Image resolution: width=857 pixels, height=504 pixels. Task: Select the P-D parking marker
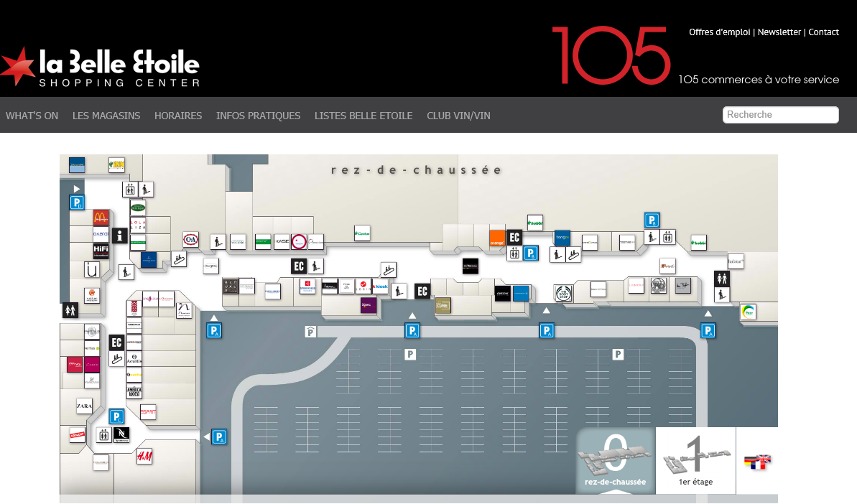77,202
